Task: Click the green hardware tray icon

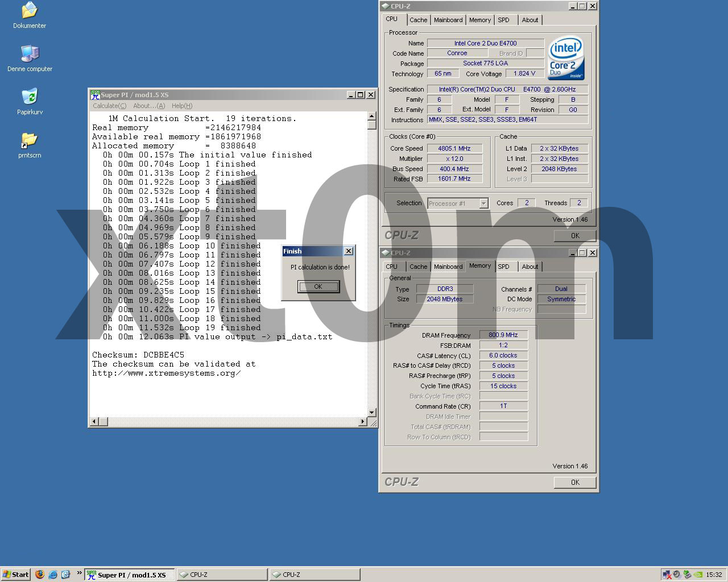Action: click(x=687, y=575)
